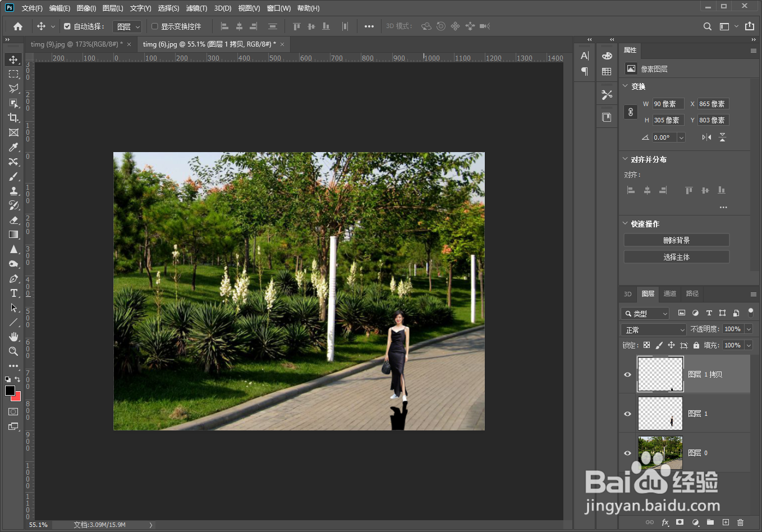Viewport: 762px width, 532px height.
Task: Click the 删除背景 button
Action: [676, 240]
